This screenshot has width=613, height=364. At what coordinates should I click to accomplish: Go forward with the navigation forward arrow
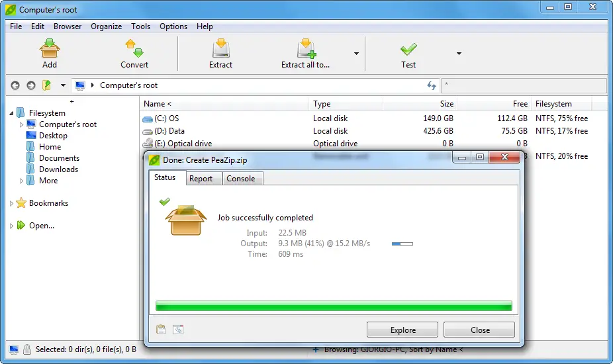pos(31,85)
